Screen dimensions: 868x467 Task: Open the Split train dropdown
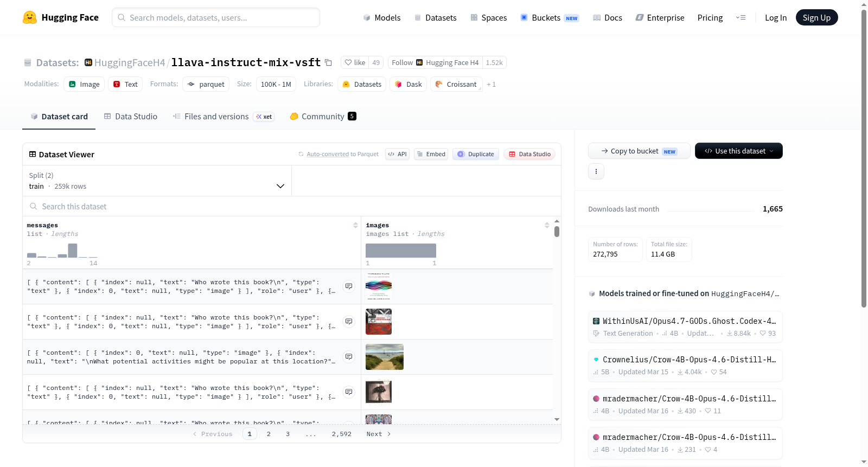[x=157, y=181]
